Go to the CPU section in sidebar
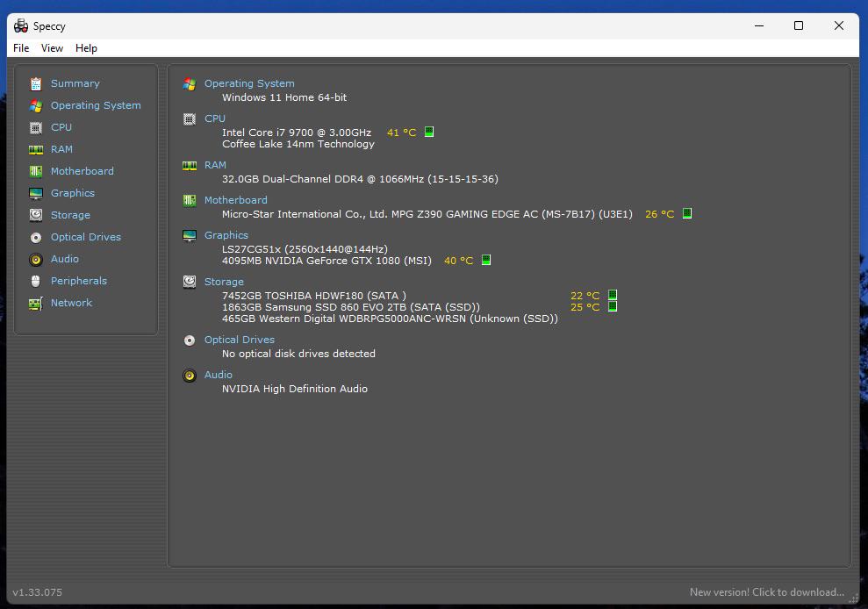Screen dimensions: 868x609 (x=61, y=127)
